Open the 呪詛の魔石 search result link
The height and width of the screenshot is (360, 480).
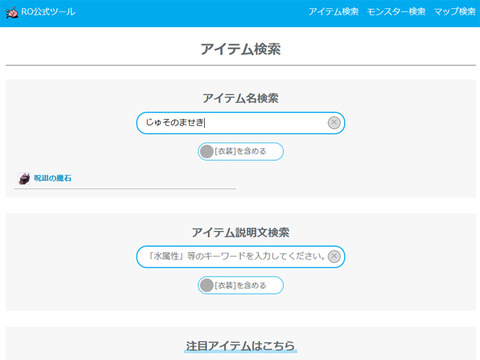pyautogui.click(x=53, y=178)
